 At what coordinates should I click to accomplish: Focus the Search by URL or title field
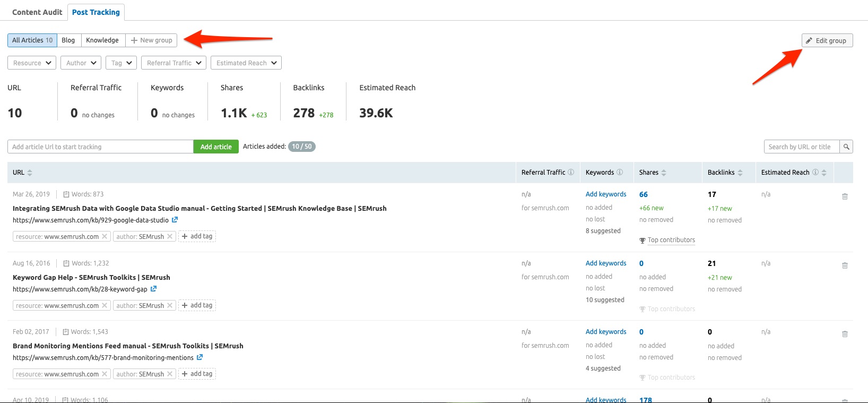pos(802,147)
